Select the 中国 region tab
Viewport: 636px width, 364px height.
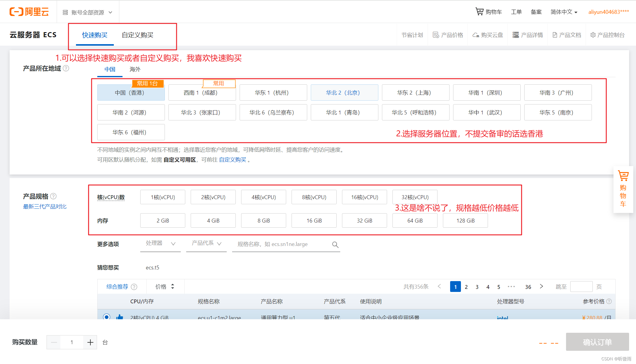click(x=110, y=69)
